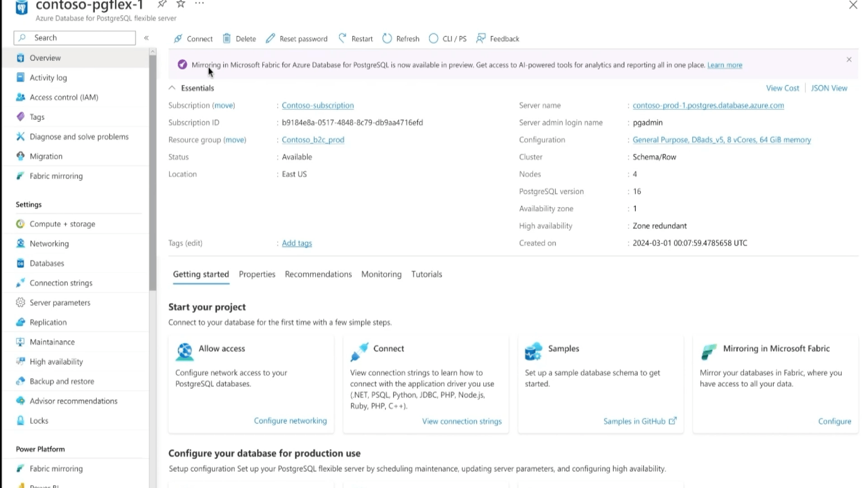Click the Reset password pencil icon
The height and width of the screenshot is (488, 868).
coord(270,38)
